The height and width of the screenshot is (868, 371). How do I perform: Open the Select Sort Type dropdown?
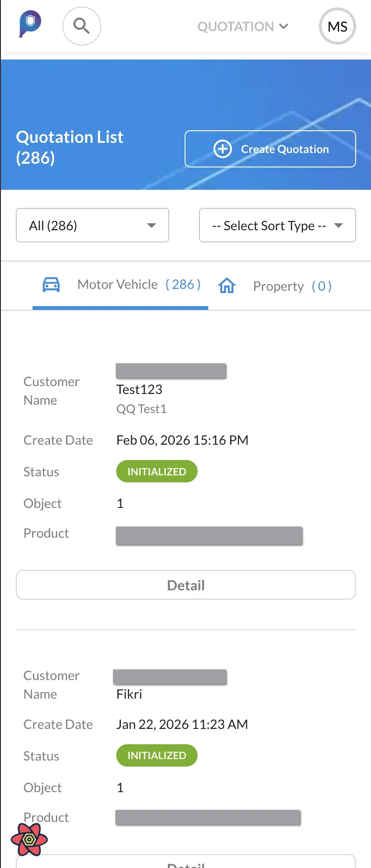tap(278, 226)
